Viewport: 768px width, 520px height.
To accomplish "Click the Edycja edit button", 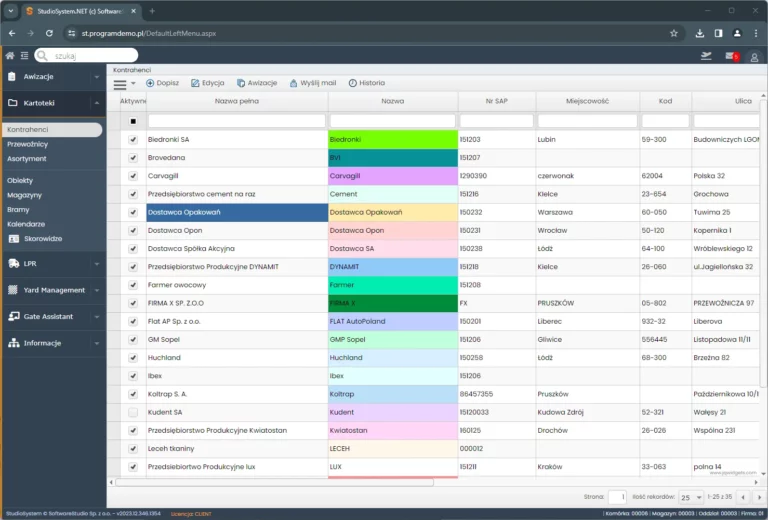I will (x=207, y=83).
